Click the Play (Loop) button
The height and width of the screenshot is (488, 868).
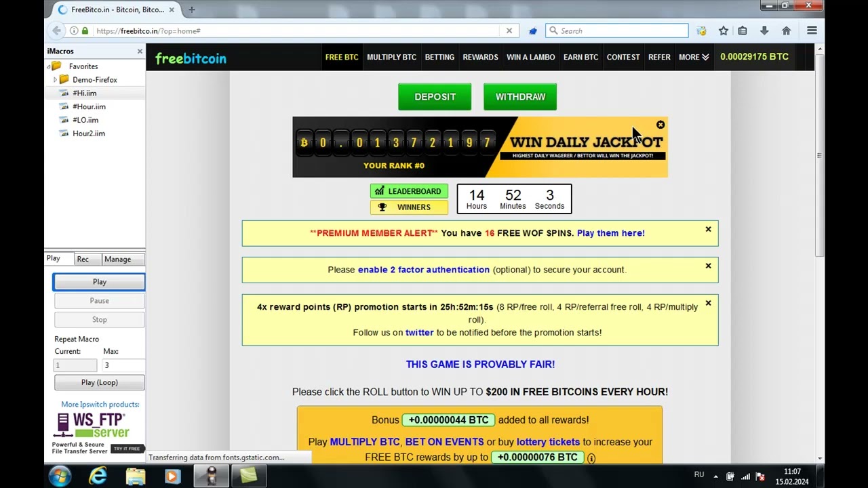click(x=99, y=382)
